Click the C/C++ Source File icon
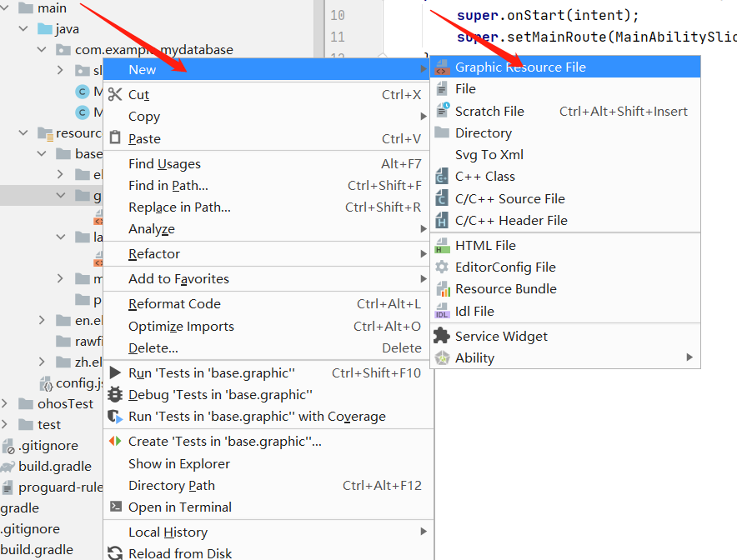Viewport: 737px width, 560px height. (442, 198)
